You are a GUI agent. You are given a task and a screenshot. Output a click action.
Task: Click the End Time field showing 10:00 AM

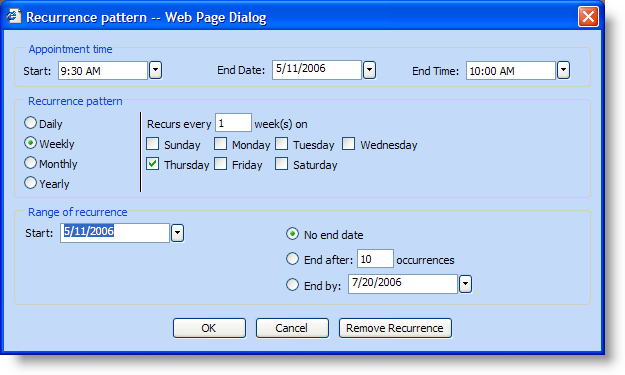511,71
